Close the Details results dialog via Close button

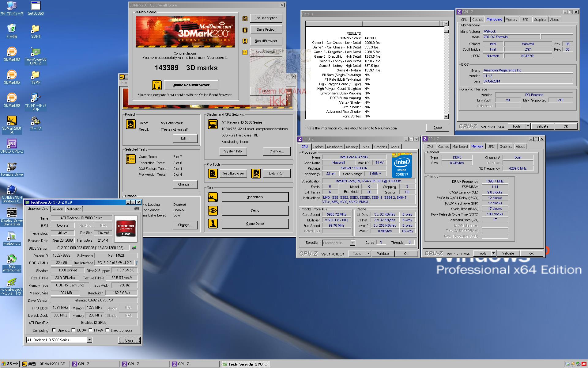point(437,128)
